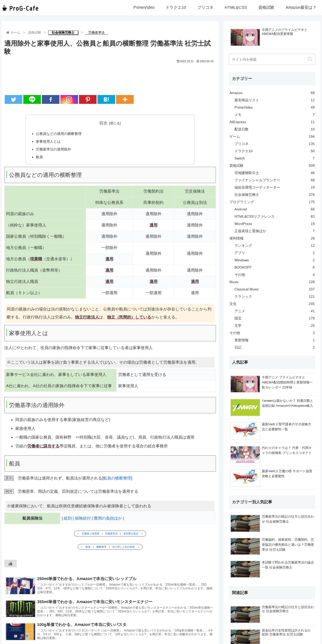Jump to 家事使用人とは in contents
The height and width of the screenshot is (644, 322).
pyautogui.click(x=48, y=141)
